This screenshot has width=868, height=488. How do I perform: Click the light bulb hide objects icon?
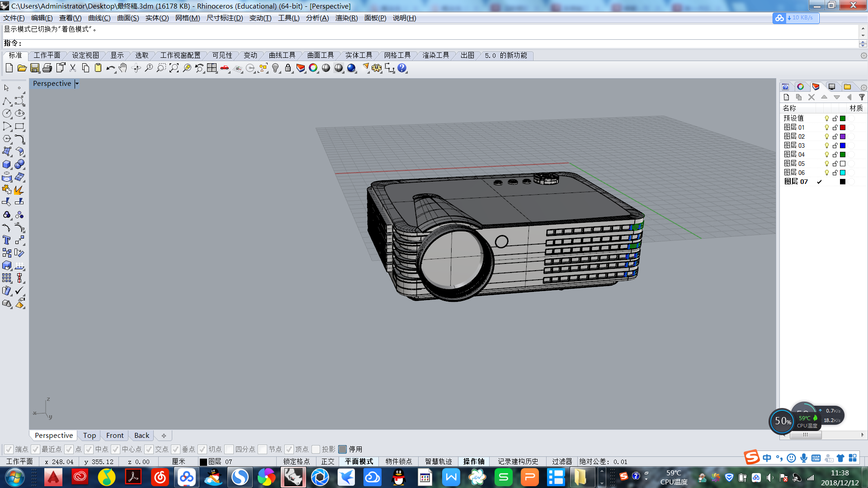[275, 68]
